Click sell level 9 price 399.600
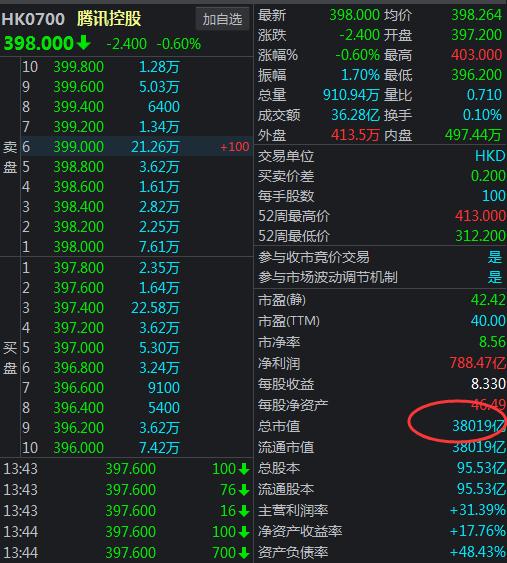 click(79, 87)
